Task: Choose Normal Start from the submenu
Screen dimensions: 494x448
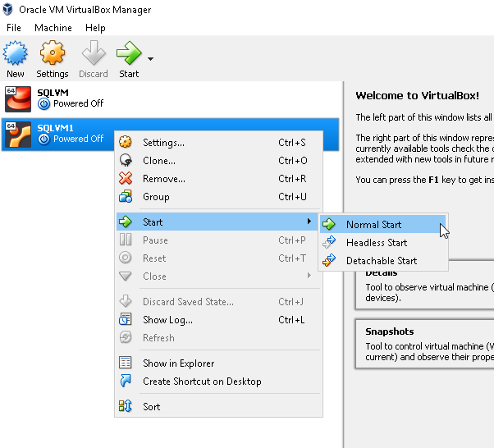Action: (x=373, y=225)
